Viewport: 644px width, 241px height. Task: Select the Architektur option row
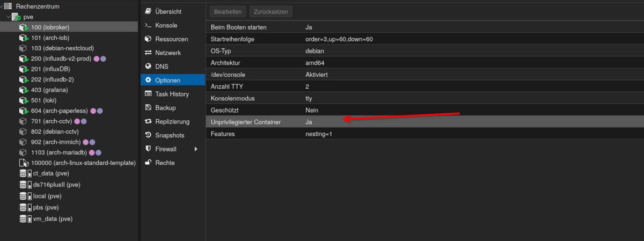click(x=425, y=63)
